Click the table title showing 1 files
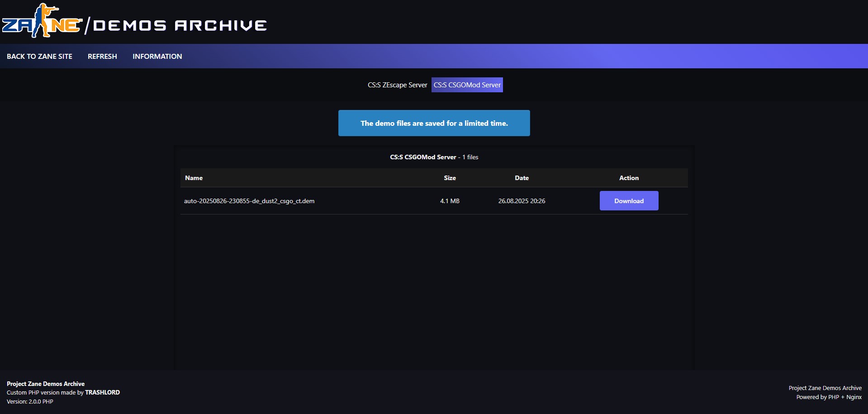The width and height of the screenshot is (868, 414). (x=434, y=157)
